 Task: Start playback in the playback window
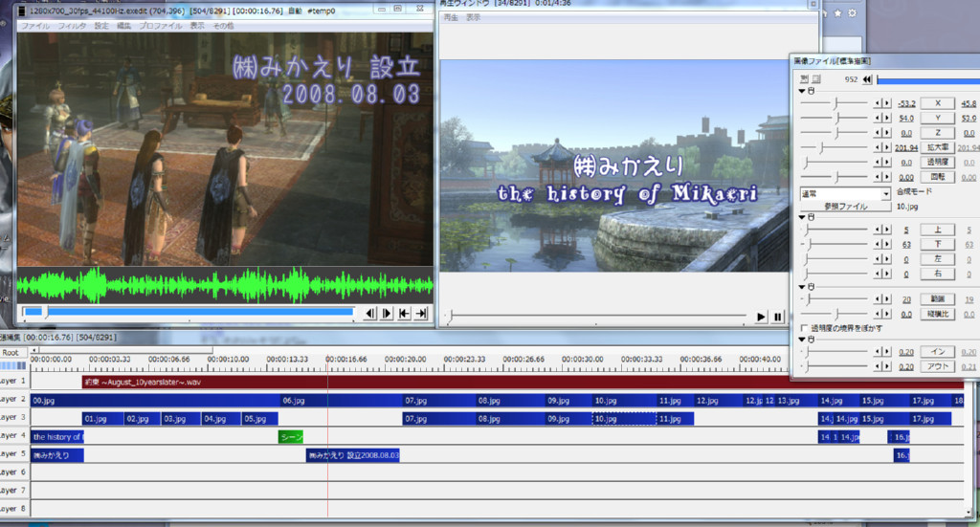(x=761, y=318)
